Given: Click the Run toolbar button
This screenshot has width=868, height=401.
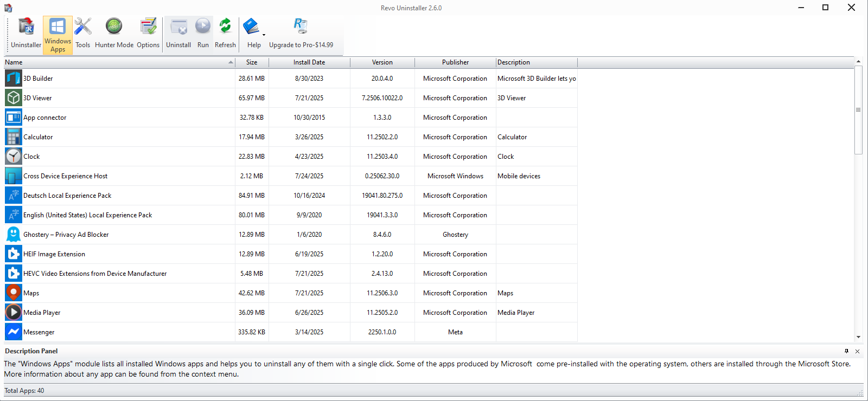Looking at the screenshot, I should 203,34.
